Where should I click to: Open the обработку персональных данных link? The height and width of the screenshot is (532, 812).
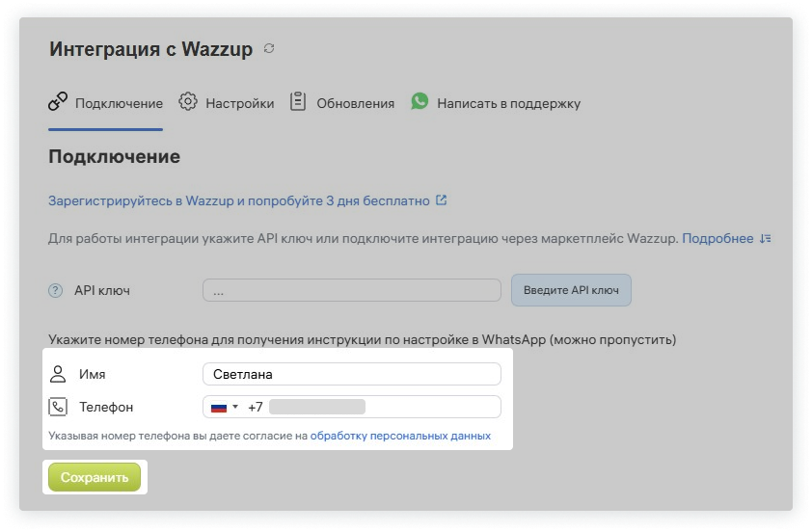400,436
